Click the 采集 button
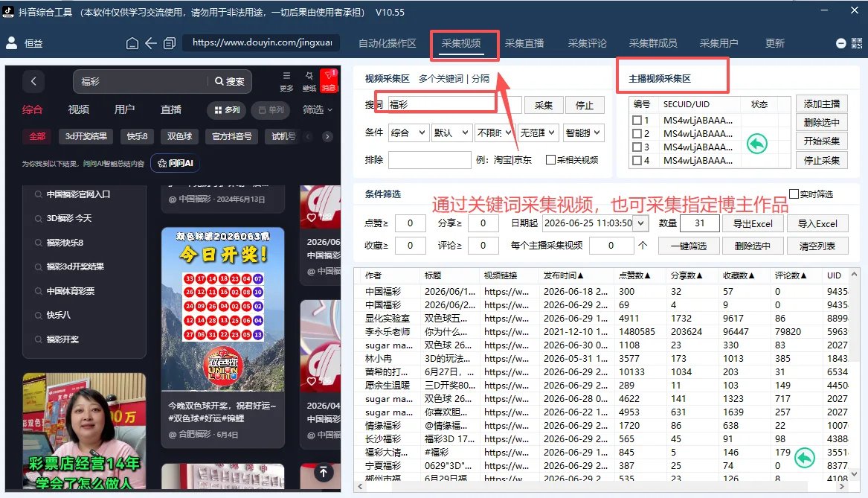The height and width of the screenshot is (498, 868). (x=543, y=105)
